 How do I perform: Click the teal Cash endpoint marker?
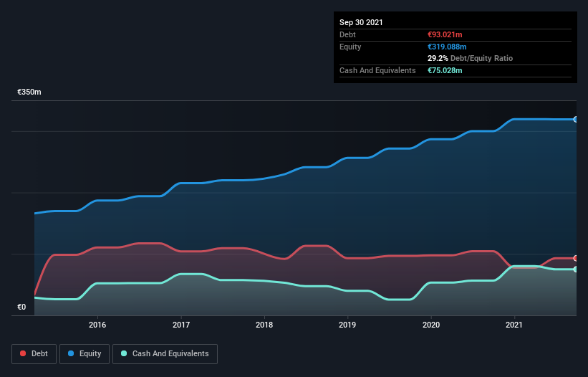tap(576, 269)
